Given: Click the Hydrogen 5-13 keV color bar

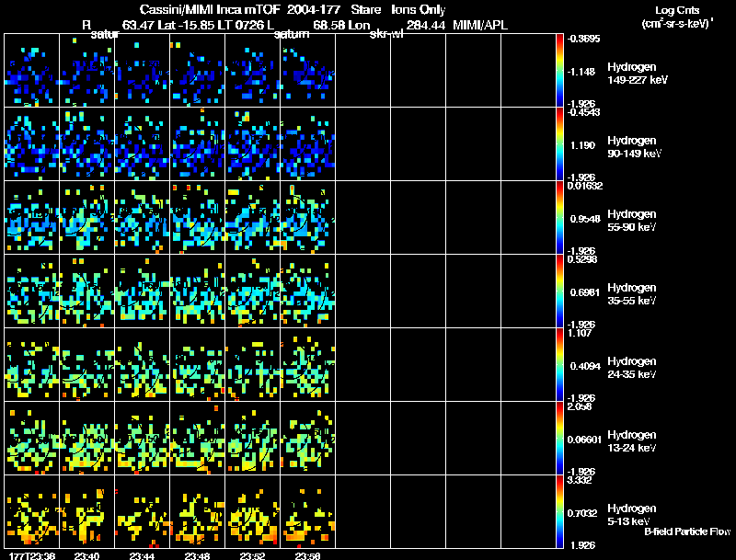Looking at the screenshot, I should click(x=559, y=512).
